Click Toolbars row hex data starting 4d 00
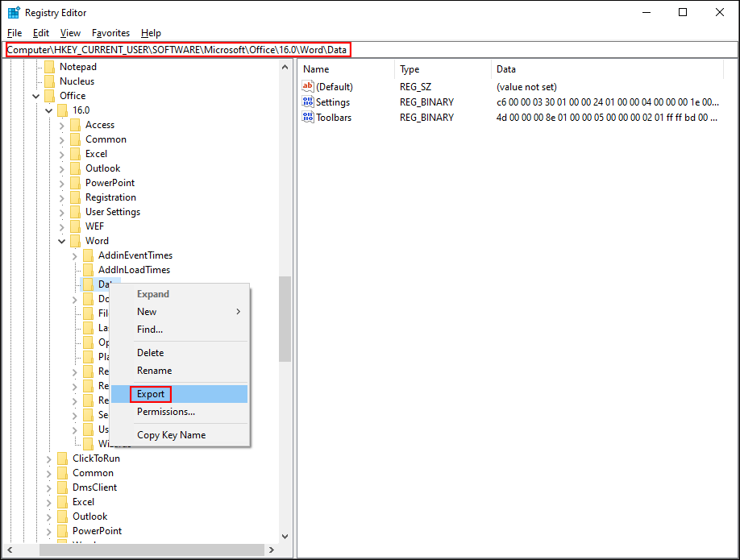740x560 pixels. 606,118
